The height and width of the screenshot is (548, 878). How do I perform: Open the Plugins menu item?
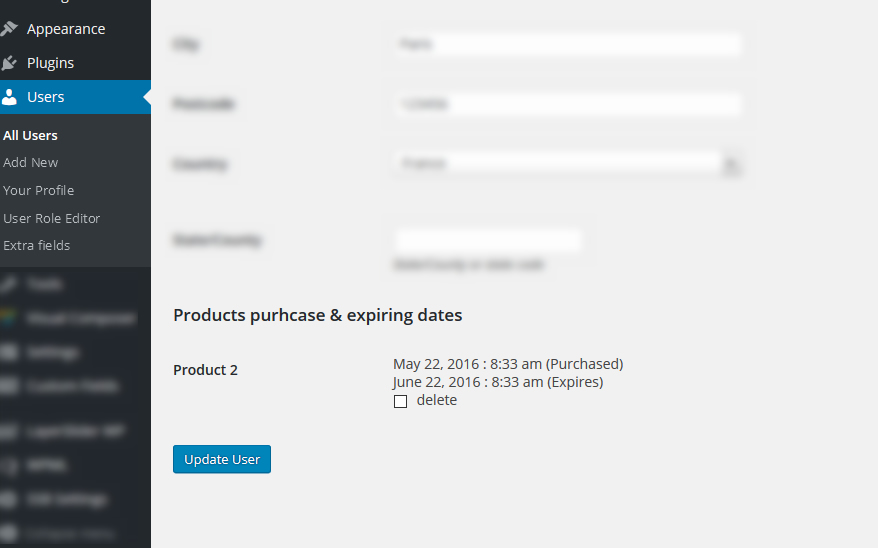[x=50, y=63]
